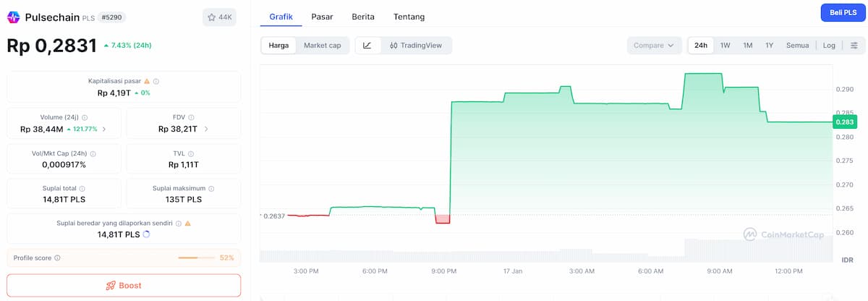Image resolution: width=868 pixels, height=301 pixels.
Task: Open info icon beside Suplai beredar yang dilaporkan sendiri
Action: tap(179, 223)
